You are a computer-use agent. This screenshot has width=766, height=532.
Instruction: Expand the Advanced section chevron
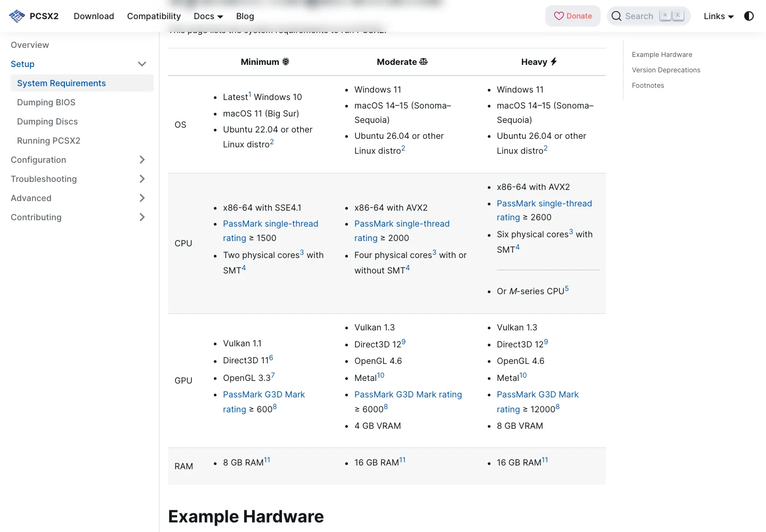pos(142,198)
